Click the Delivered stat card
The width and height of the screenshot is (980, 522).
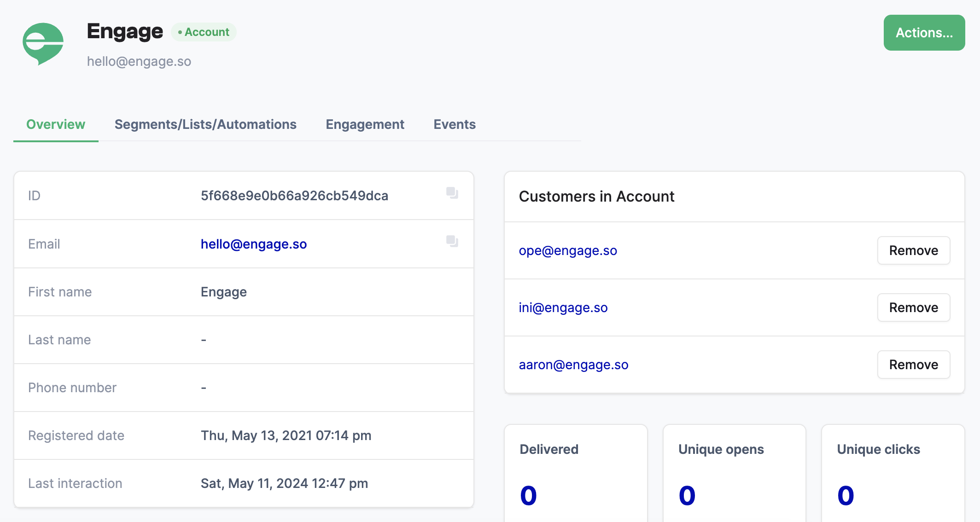coord(576,473)
